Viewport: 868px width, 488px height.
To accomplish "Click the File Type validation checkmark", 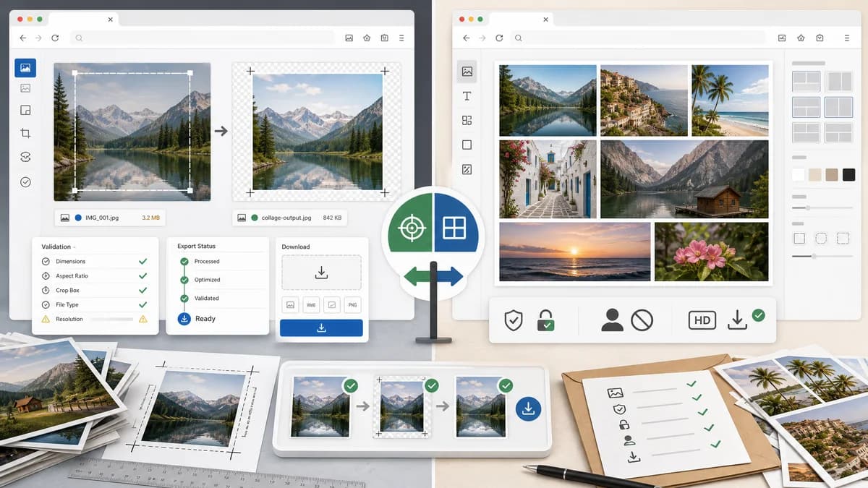I will [x=143, y=304].
